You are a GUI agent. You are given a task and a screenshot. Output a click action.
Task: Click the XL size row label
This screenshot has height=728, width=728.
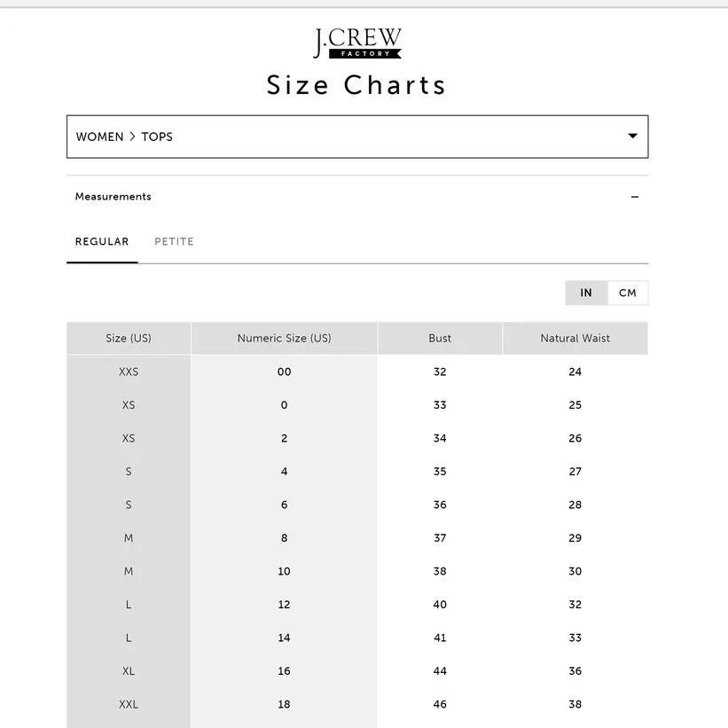129,671
